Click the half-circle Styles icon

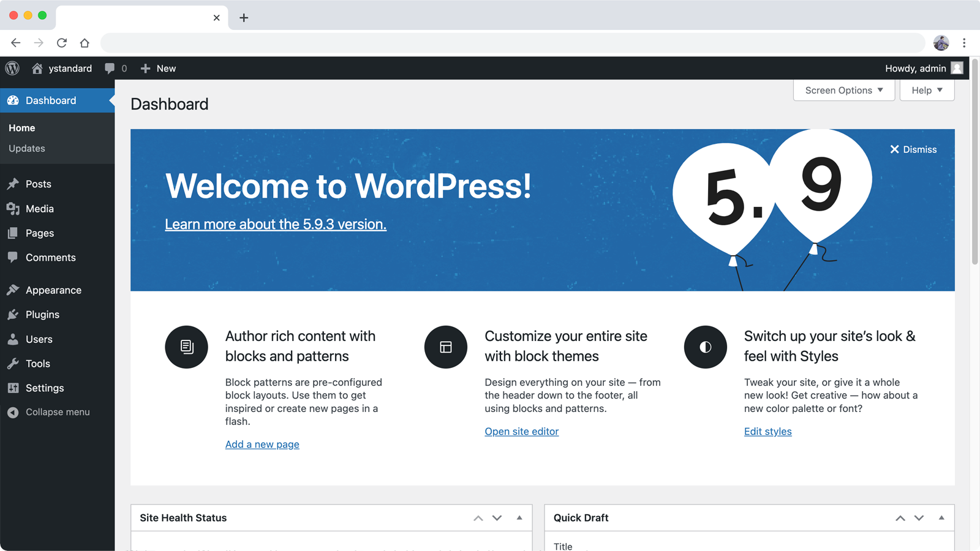(706, 347)
